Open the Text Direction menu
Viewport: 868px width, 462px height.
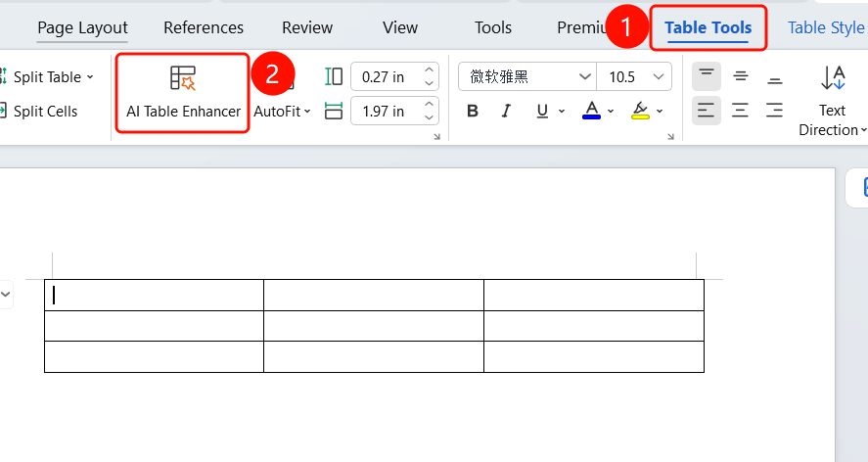tap(832, 100)
